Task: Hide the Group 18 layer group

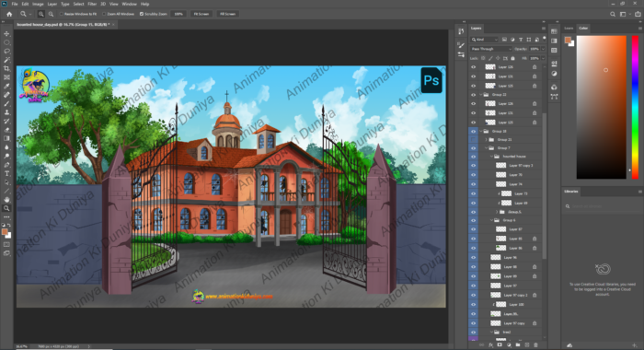Action: tap(473, 131)
